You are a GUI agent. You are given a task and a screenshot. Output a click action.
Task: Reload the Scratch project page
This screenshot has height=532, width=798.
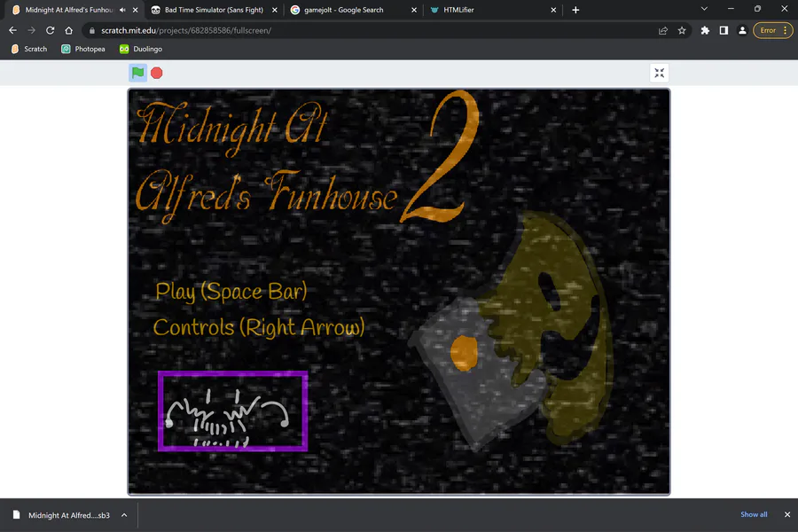[x=50, y=30]
